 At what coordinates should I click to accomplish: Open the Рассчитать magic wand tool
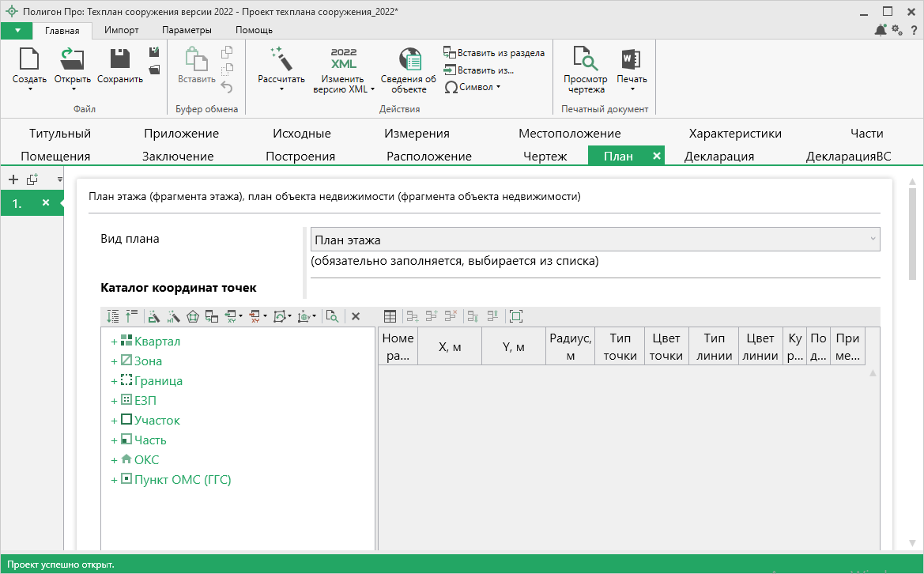[x=281, y=59]
